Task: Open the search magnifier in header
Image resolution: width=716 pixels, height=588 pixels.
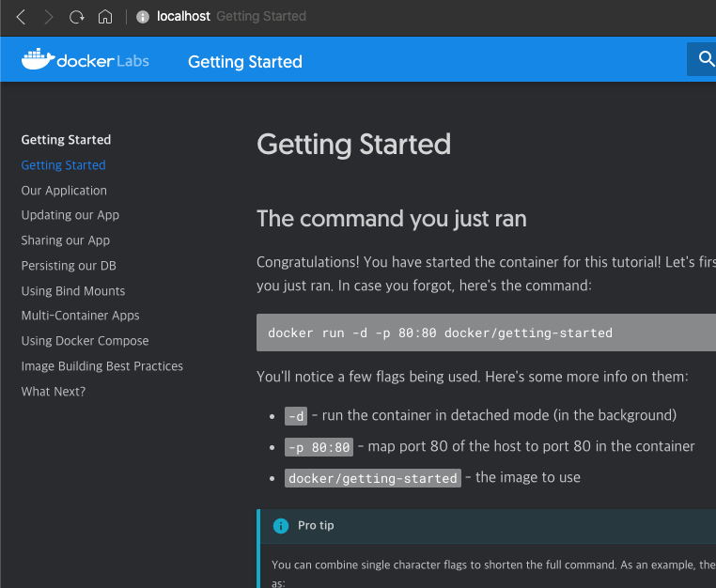Action: click(706, 59)
